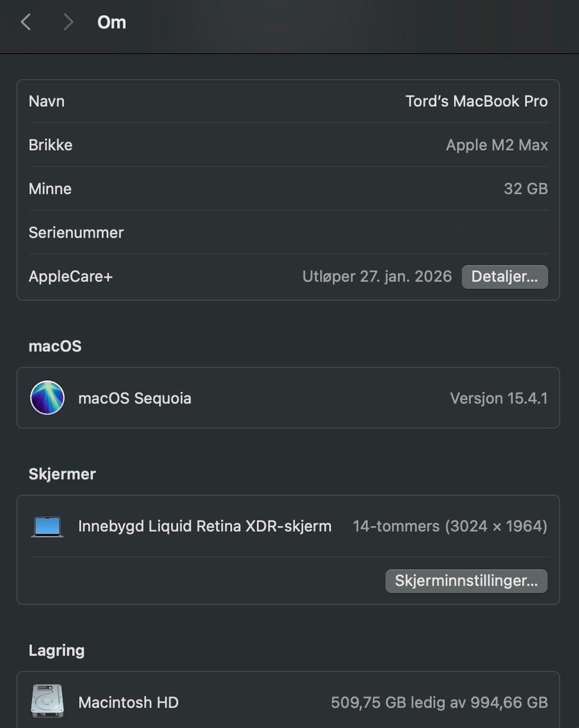Viewport: 579px width, 728px height.
Task: Go forward with the right chevron
Action: coord(68,22)
